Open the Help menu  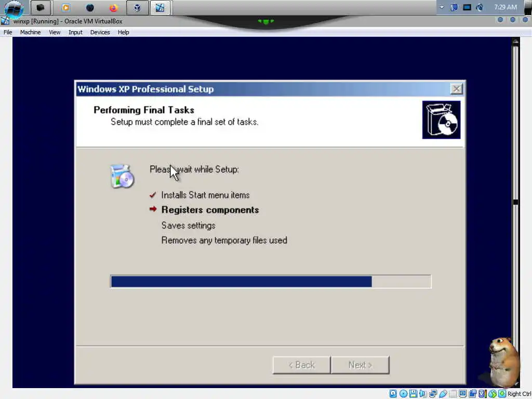[x=123, y=32]
